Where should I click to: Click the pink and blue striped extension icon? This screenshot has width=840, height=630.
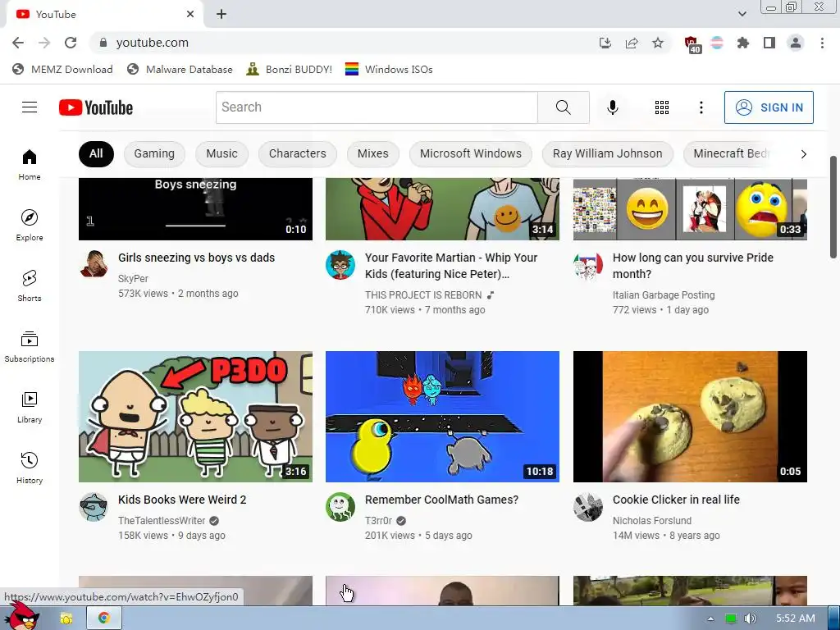click(x=717, y=43)
